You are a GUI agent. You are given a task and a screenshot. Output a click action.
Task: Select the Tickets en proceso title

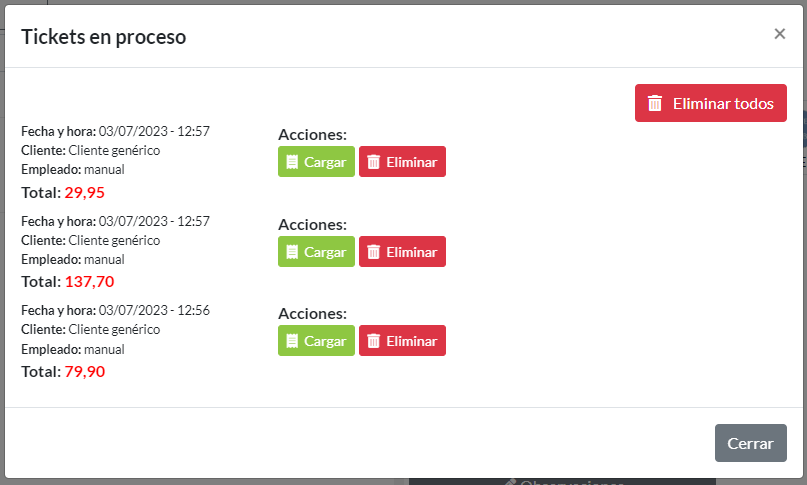point(103,37)
